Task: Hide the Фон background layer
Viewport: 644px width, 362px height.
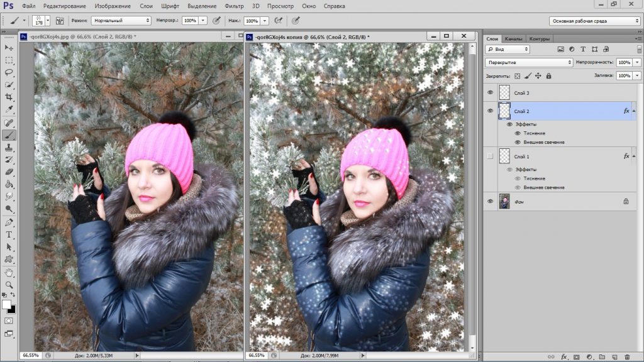Action: coord(490,202)
